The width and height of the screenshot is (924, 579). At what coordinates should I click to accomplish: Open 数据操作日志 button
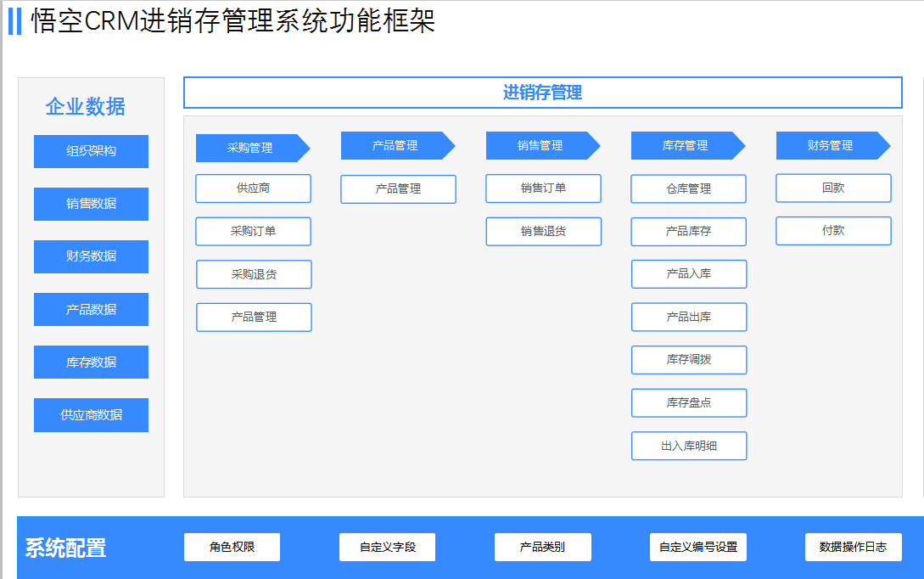click(x=854, y=547)
